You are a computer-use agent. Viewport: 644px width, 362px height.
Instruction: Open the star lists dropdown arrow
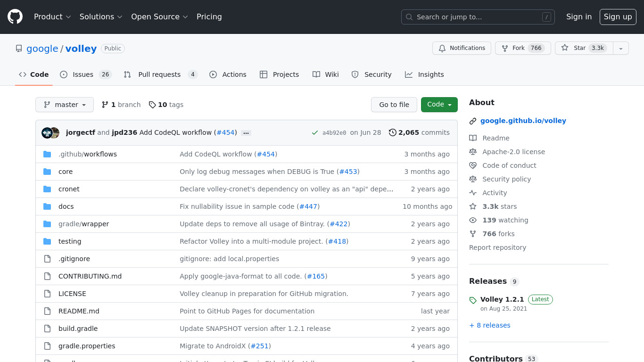(621, 48)
